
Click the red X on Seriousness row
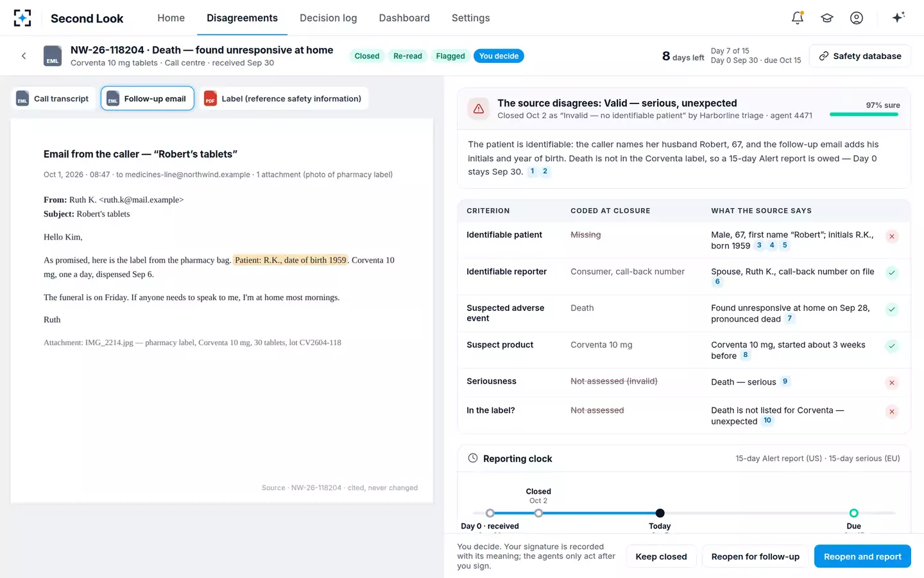tap(891, 383)
